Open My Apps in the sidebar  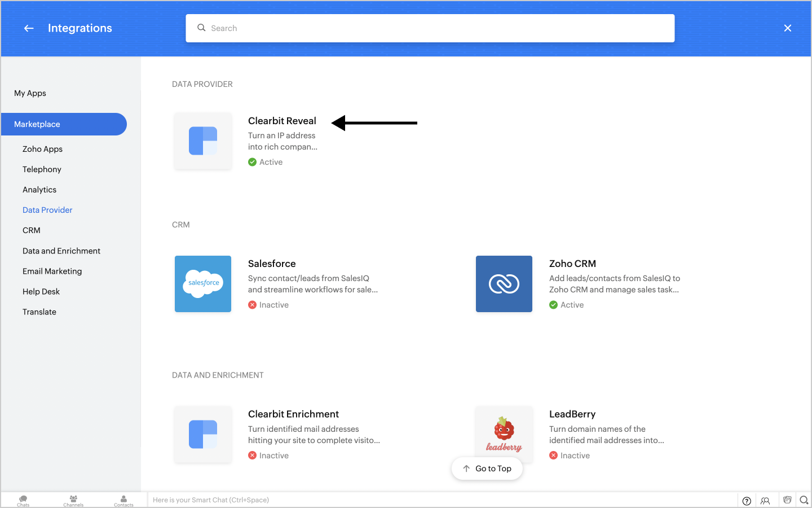30,93
